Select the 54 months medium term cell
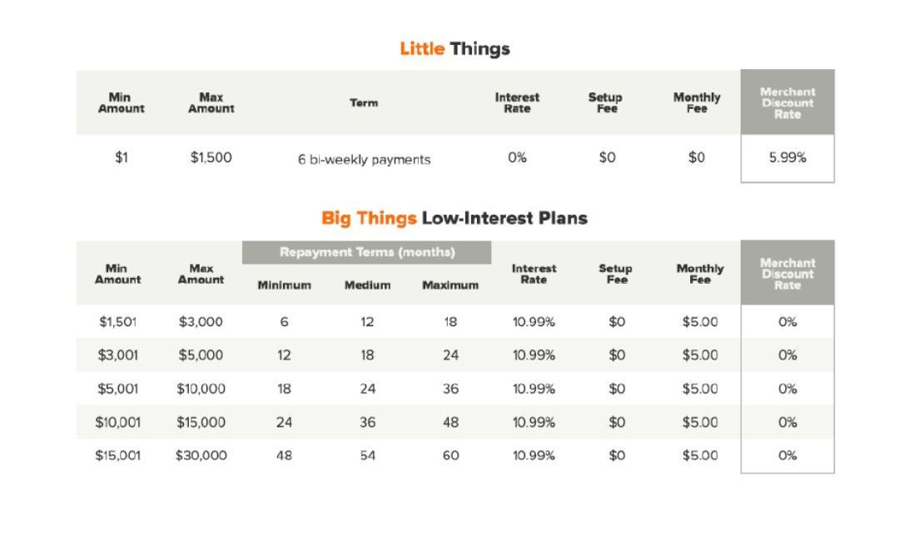Screen dimensions: 924x560 pyautogui.click(x=367, y=456)
